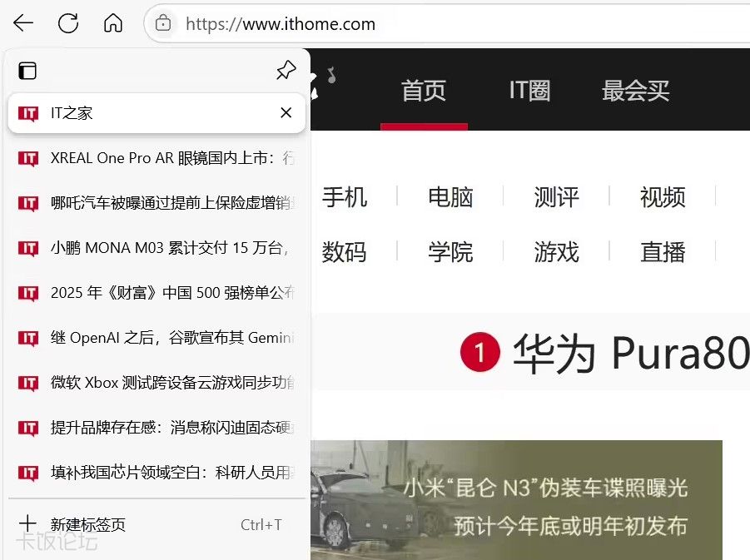Open the 最会买 navigation item
750x560 pixels.
636,91
